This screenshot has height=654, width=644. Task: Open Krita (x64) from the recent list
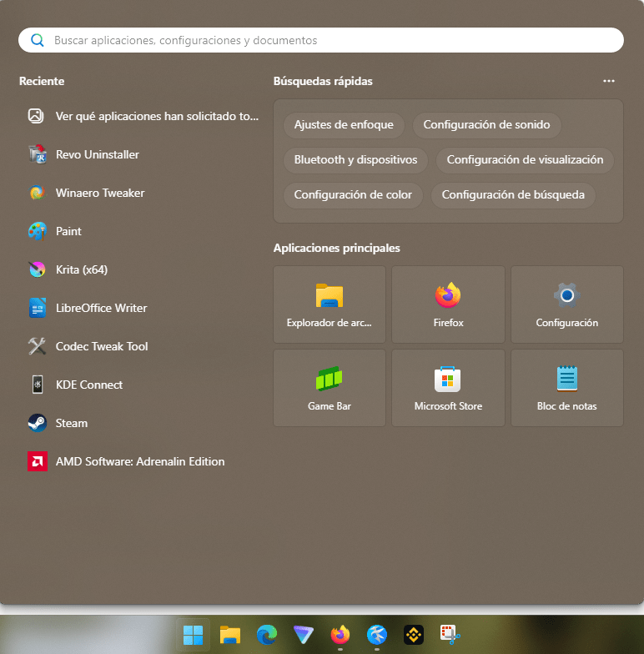(143, 269)
